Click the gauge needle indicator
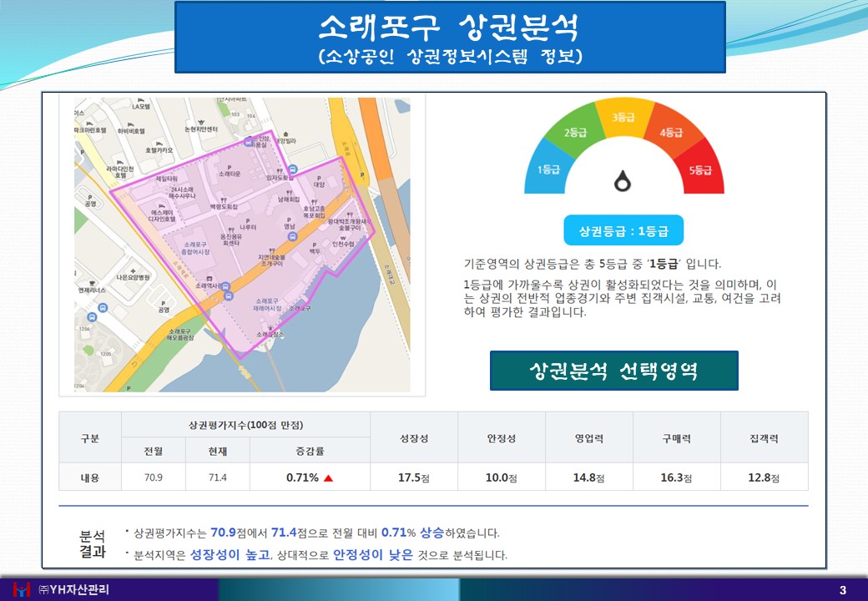This screenshot has height=601, width=868. point(623,181)
